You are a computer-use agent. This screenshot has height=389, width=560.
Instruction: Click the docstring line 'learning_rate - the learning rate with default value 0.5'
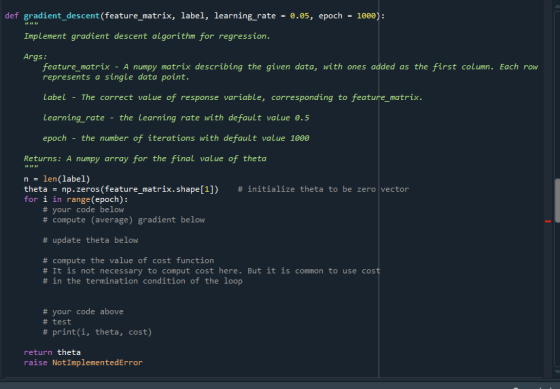[176, 118]
